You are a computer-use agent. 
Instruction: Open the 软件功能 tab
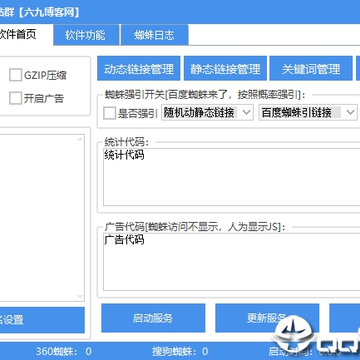click(x=86, y=35)
